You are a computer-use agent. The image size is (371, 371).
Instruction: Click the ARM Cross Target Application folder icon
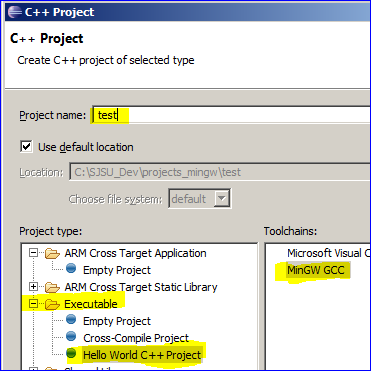pyautogui.click(x=52, y=253)
